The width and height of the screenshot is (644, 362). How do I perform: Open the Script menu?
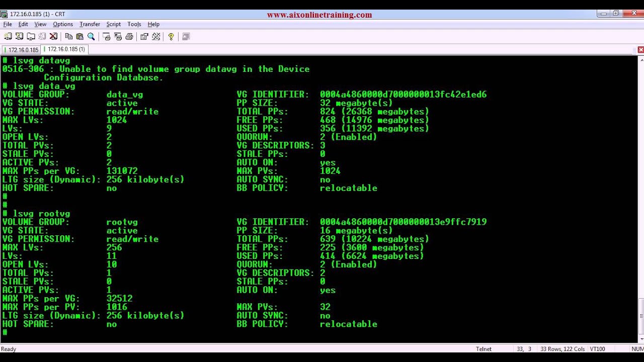[113, 24]
